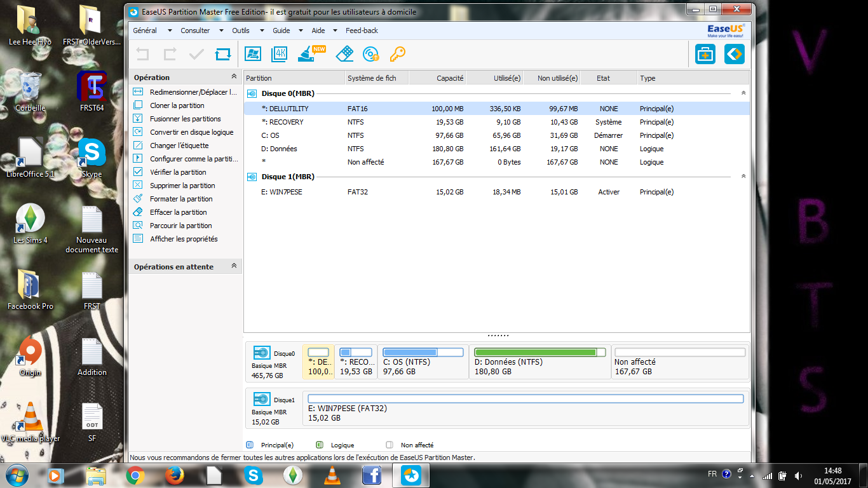
Task: Click the Redo arrow in EaseUS toolbar
Action: [170, 55]
